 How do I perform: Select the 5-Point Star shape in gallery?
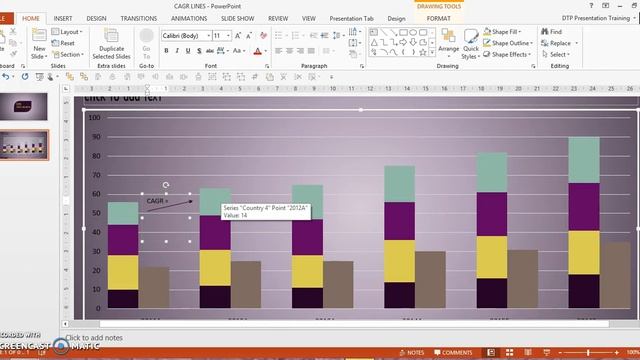click(x=423, y=52)
